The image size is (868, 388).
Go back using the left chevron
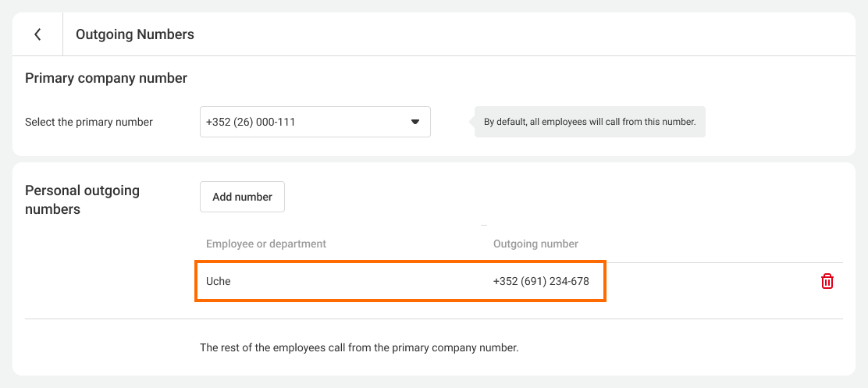(x=37, y=34)
